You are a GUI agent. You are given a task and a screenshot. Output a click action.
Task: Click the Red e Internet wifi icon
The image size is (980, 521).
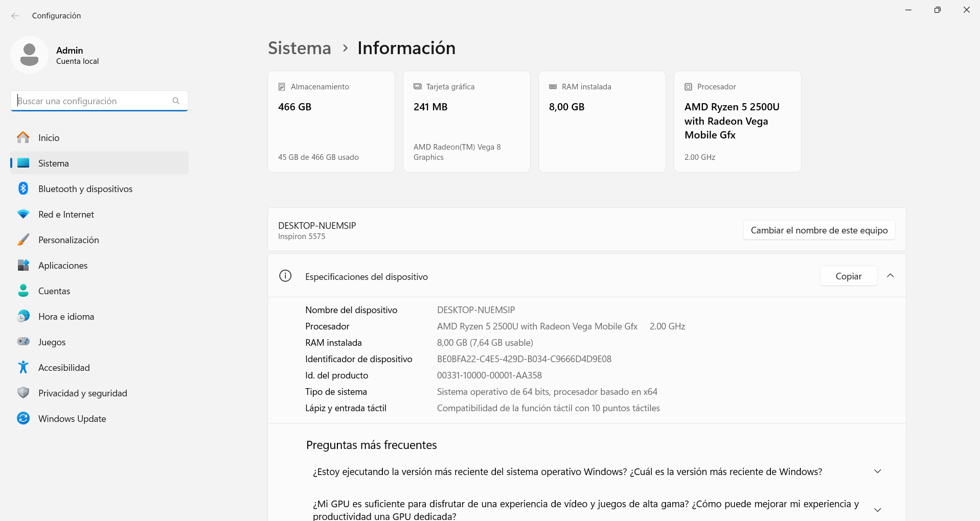23,214
